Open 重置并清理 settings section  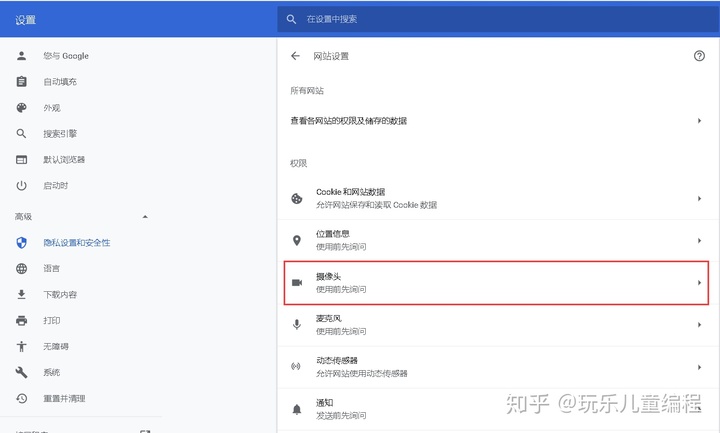pos(64,399)
